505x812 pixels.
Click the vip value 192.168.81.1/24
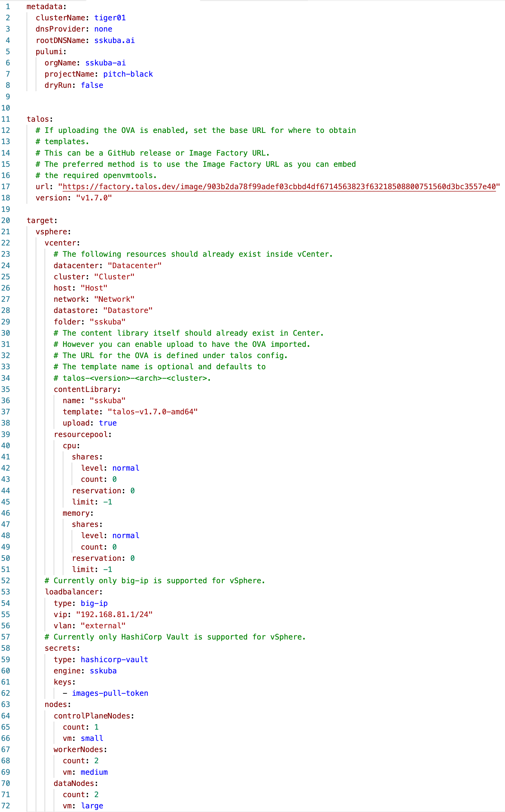(114, 614)
